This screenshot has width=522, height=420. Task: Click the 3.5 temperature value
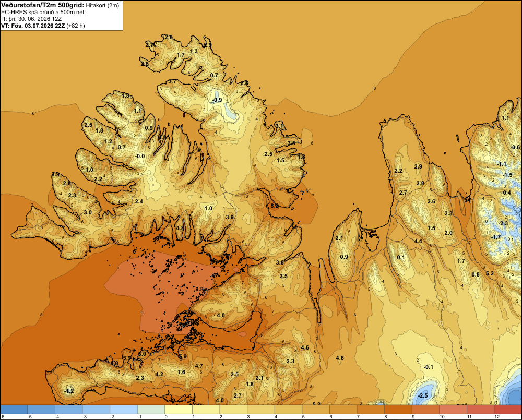pos(291,143)
